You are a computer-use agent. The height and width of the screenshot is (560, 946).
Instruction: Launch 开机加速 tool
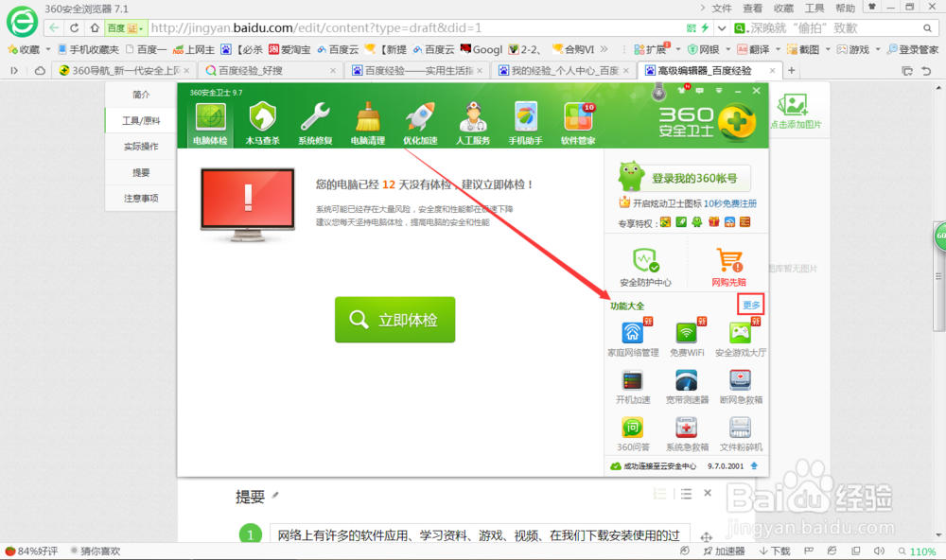coord(633,387)
